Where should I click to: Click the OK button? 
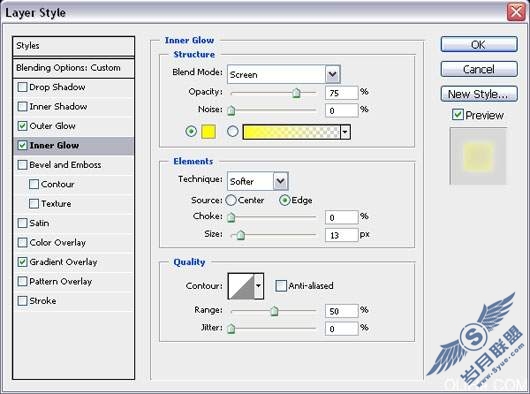click(x=479, y=45)
